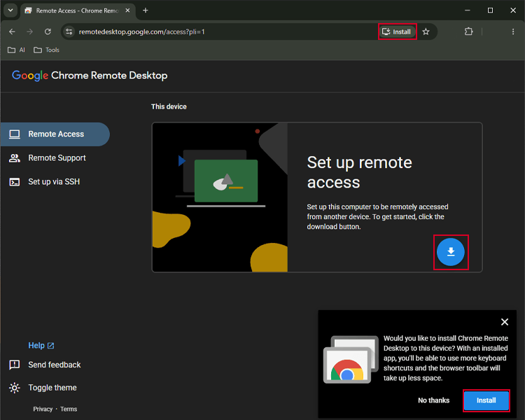This screenshot has height=420, width=525.
Task: Decline with the No thanks button
Action: (x=433, y=400)
